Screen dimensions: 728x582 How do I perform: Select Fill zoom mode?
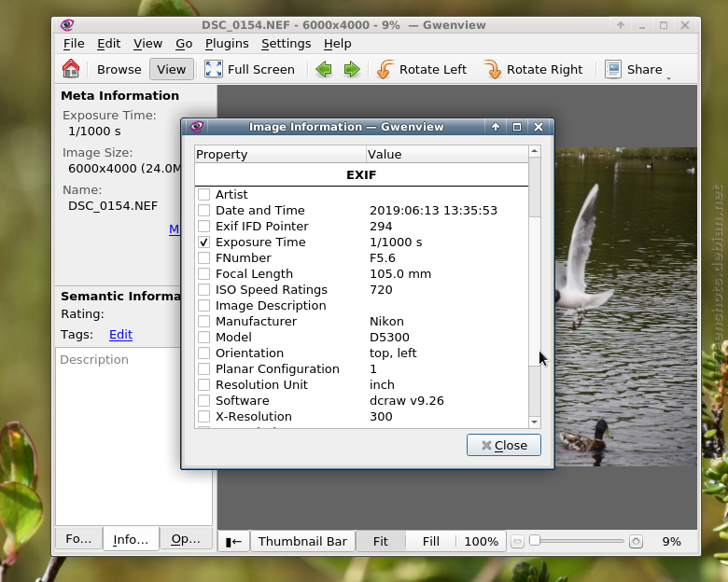click(431, 542)
